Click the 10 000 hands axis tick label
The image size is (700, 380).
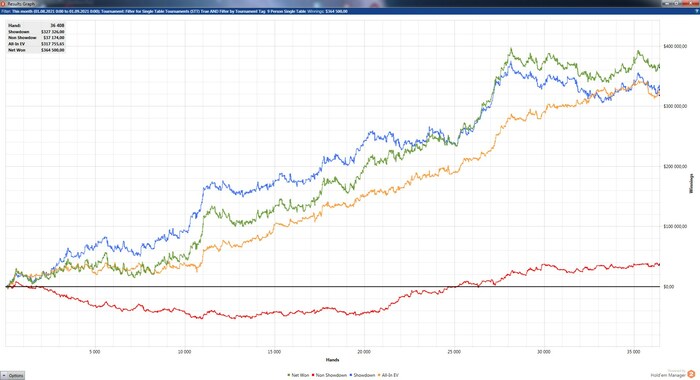[x=184, y=352]
